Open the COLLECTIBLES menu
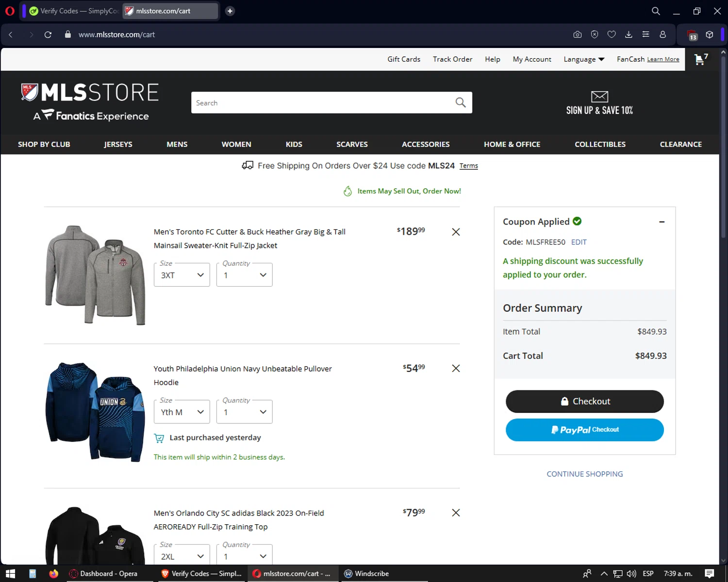Image resolution: width=728 pixels, height=582 pixels. (x=600, y=144)
